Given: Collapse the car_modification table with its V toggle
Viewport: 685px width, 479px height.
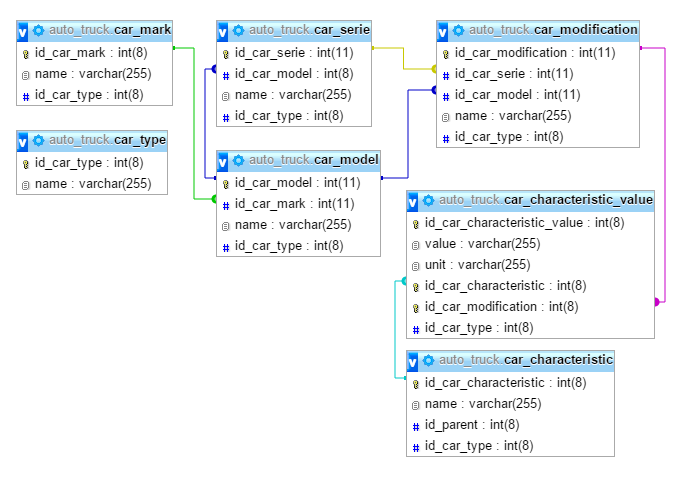Looking at the screenshot, I should pyautogui.click(x=443, y=31).
